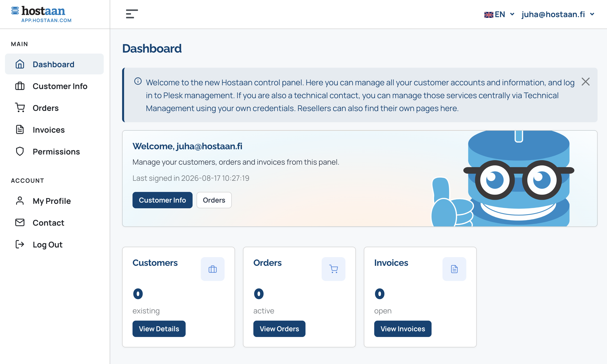The height and width of the screenshot is (364, 607).
Task: Open Dashboard from the sidebar
Action: tap(54, 64)
